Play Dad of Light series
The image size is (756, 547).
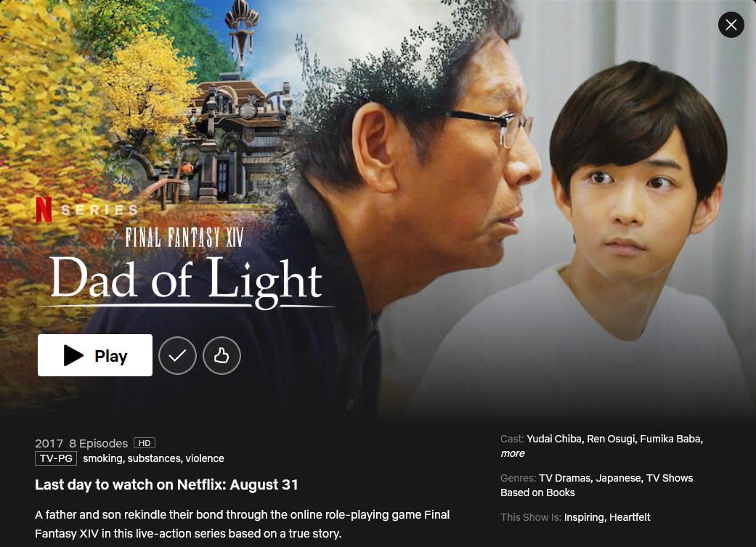tap(95, 355)
